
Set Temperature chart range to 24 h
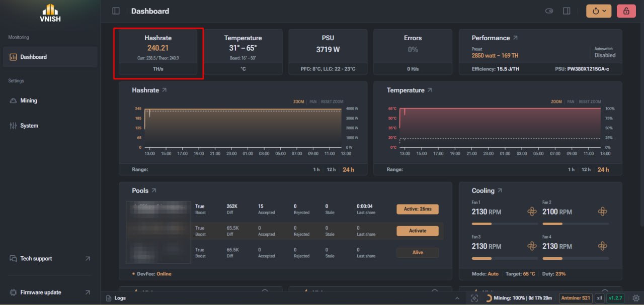pyautogui.click(x=603, y=170)
